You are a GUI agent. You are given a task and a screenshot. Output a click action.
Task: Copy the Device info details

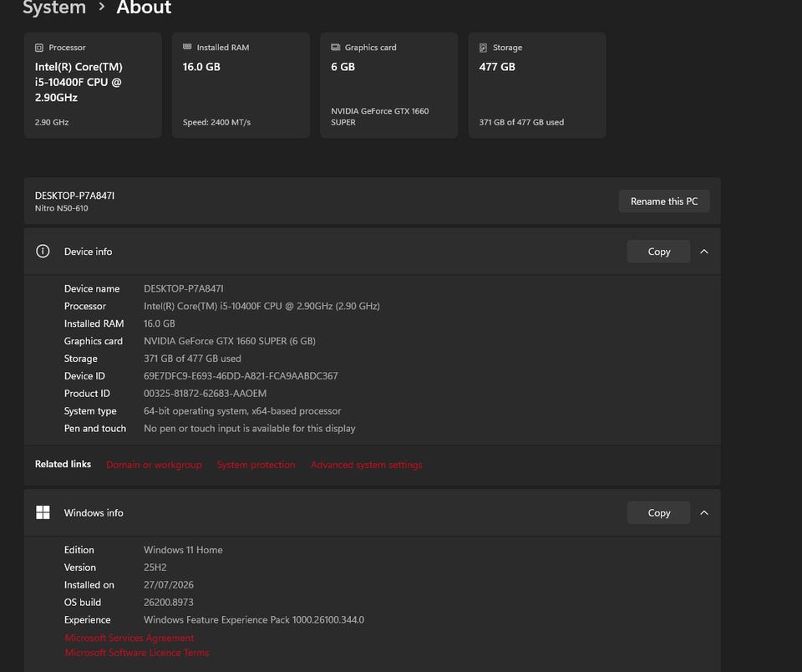[659, 252]
